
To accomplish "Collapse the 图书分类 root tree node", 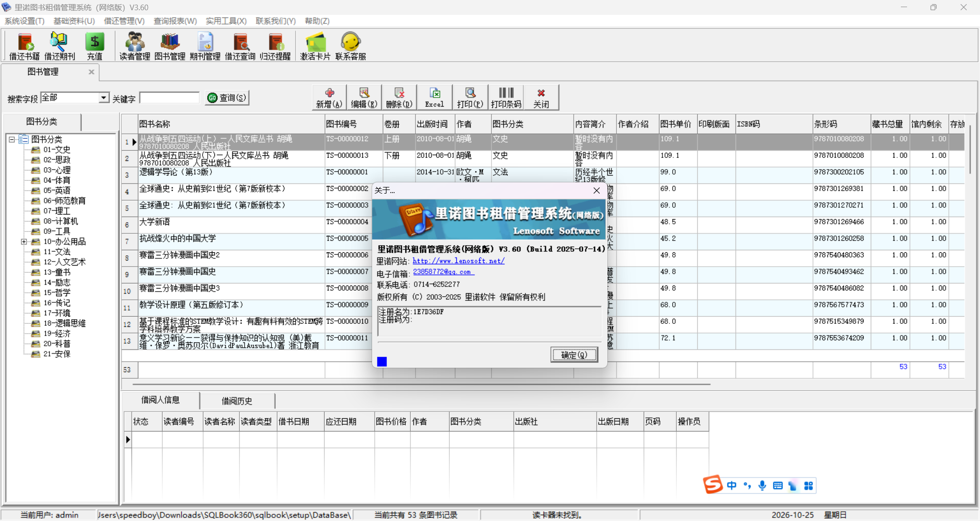I will click(11, 139).
